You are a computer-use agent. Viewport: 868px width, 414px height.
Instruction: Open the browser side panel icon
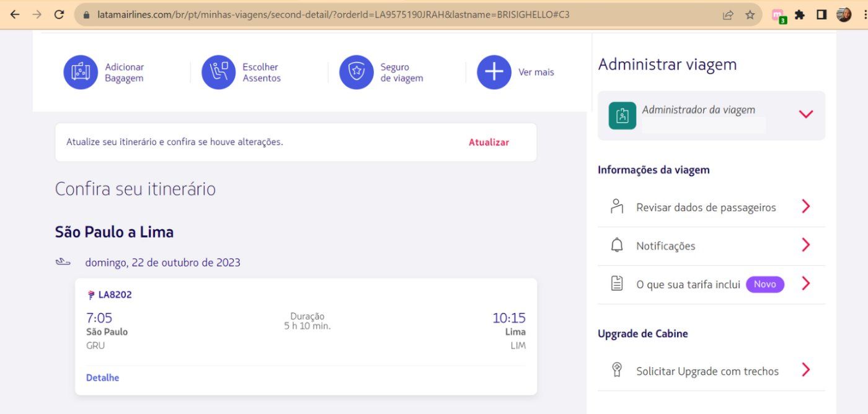pyautogui.click(x=821, y=15)
